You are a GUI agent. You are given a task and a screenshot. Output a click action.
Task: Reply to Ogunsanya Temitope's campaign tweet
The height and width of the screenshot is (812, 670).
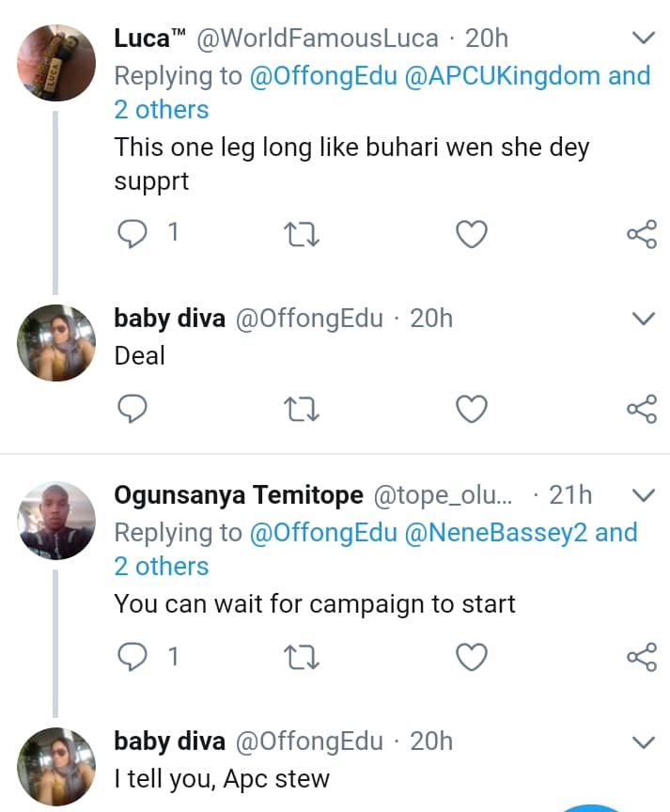click(132, 657)
